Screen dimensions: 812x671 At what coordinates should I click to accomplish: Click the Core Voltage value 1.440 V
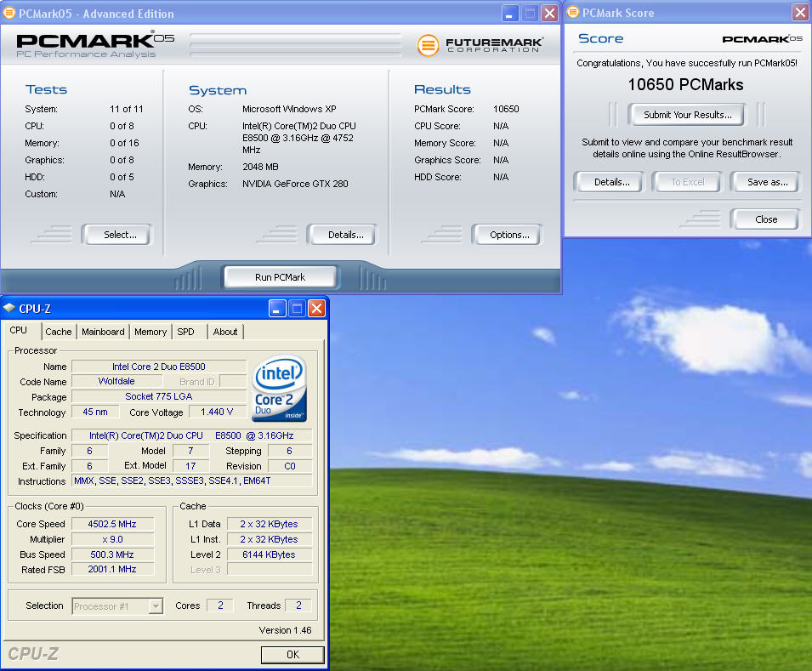pos(217,412)
